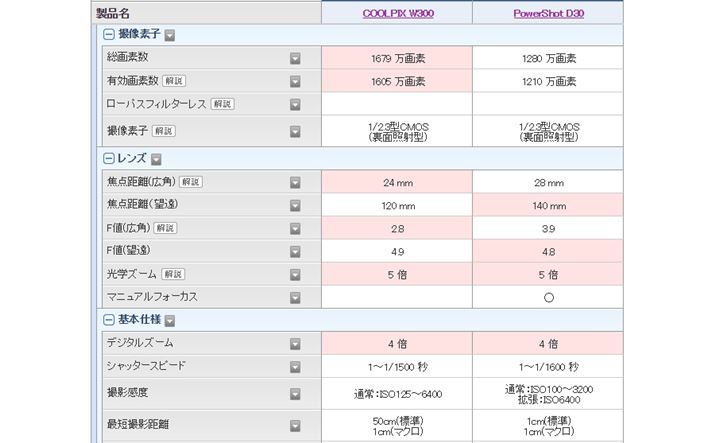Click the arrow icon in 有効画素数 row

coord(295,82)
